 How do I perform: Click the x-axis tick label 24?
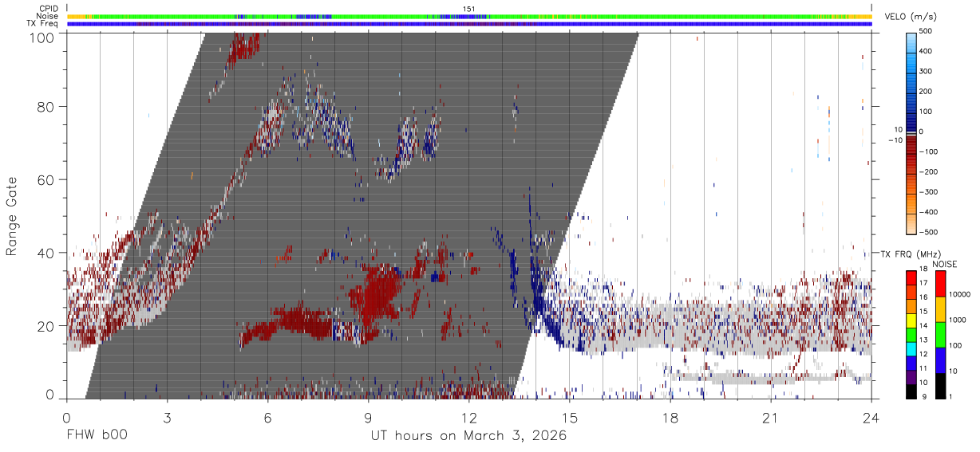(x=871, y=417)
